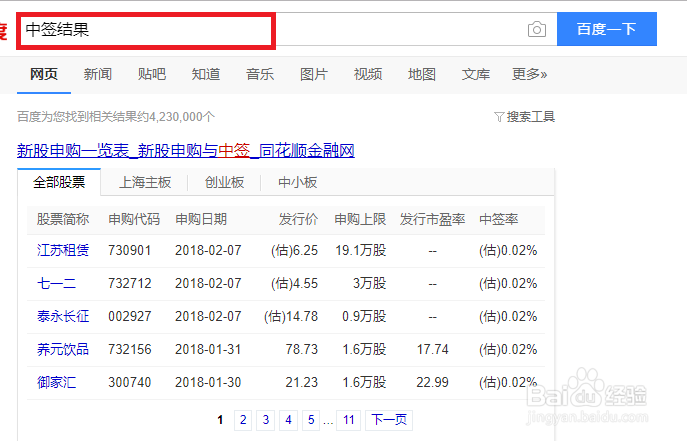Screen dimensions: 687x441
Task: Click the 申购上限 column header
Action: coord(360,219)
